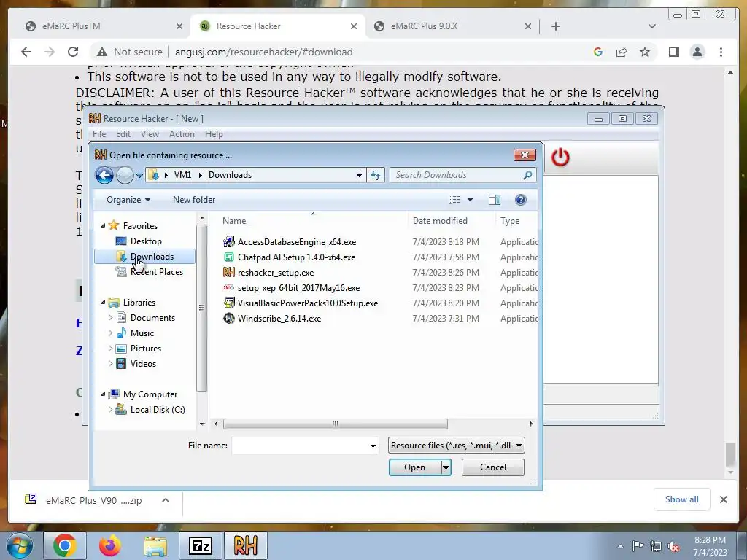Open Chrome from the taskbar
The width and height of the screenshot is (747, 560).
[65, 545]
